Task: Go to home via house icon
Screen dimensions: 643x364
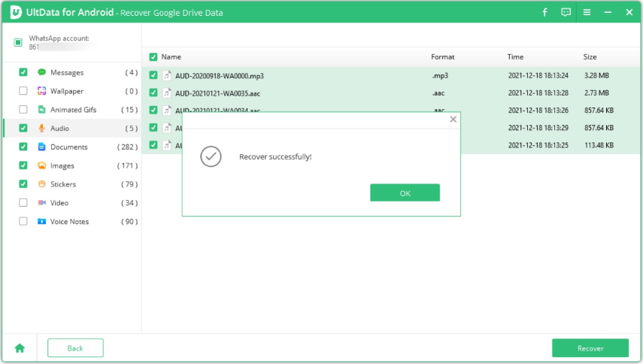Action: coord(20,348)
